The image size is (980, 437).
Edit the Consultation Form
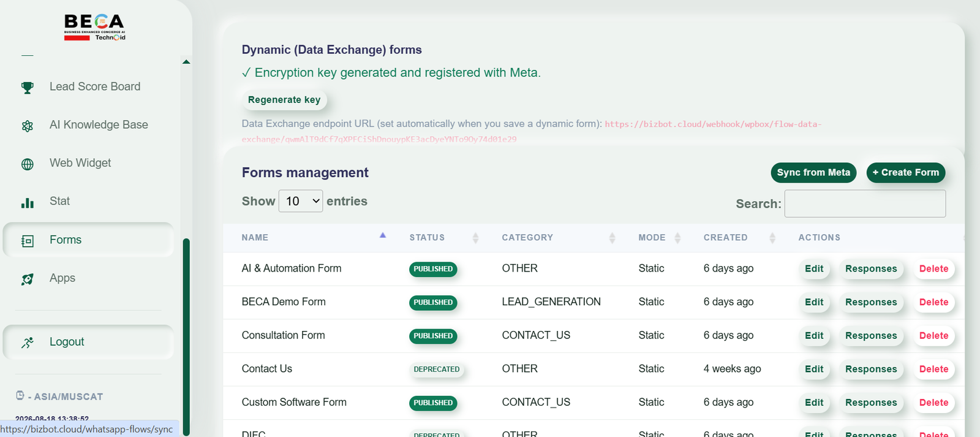pos(814,336)
